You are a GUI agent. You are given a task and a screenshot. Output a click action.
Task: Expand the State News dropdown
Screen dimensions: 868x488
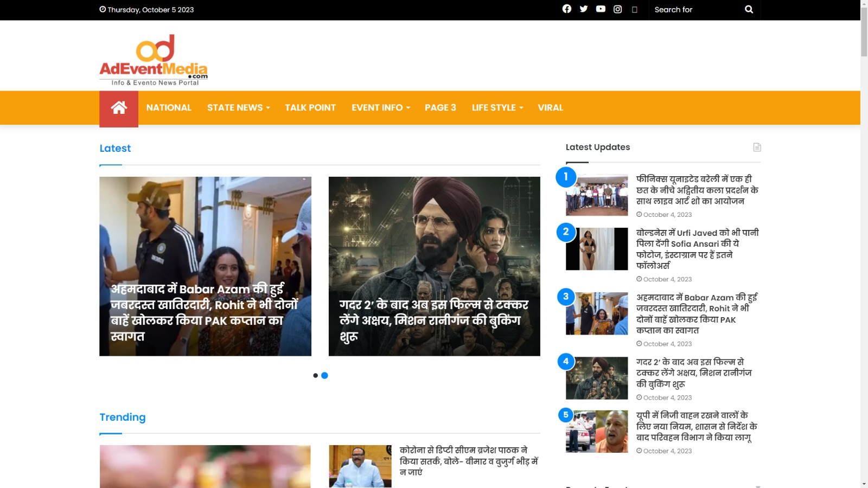(238, 108)
